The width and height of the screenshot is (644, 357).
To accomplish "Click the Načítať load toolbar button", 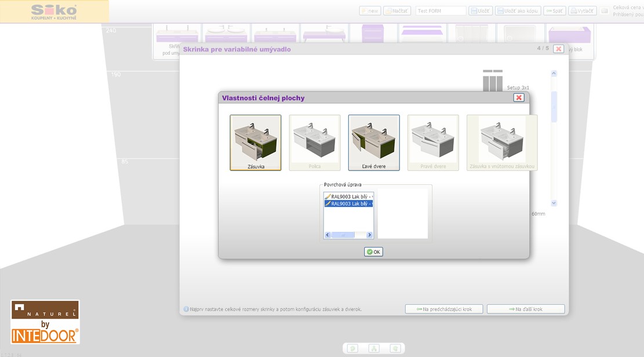I will (397, 11).
